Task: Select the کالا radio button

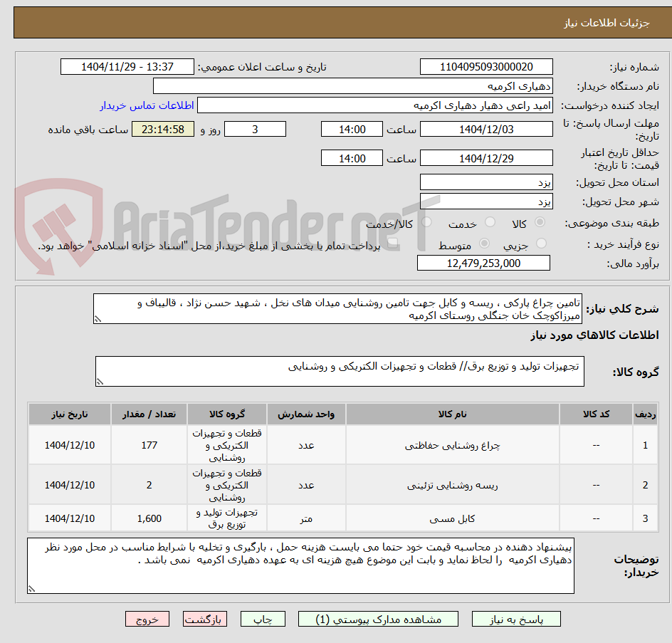Action: tap(540, 222)
